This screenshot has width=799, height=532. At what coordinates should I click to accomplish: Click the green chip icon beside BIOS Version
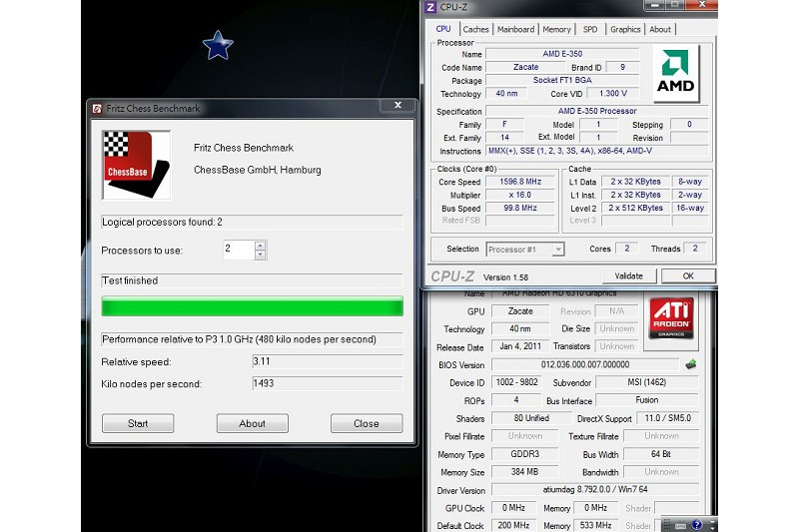coord(690,364)
